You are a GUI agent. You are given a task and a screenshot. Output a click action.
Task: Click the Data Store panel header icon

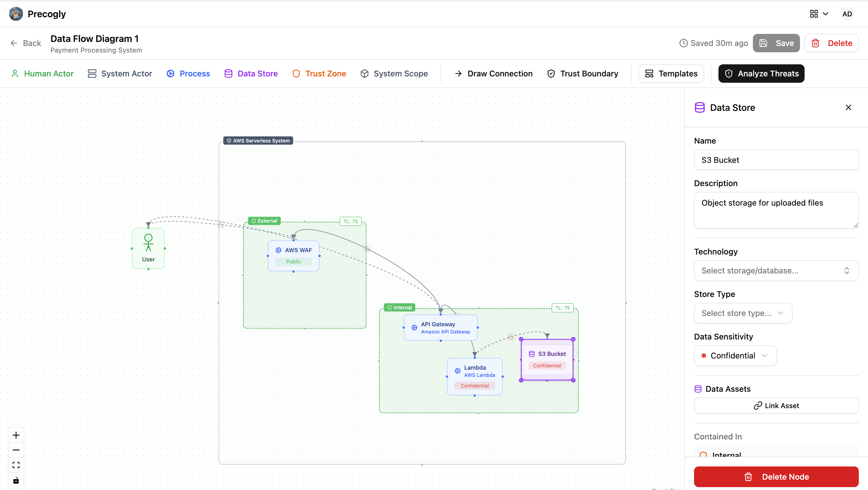click(x=700, y=108)
